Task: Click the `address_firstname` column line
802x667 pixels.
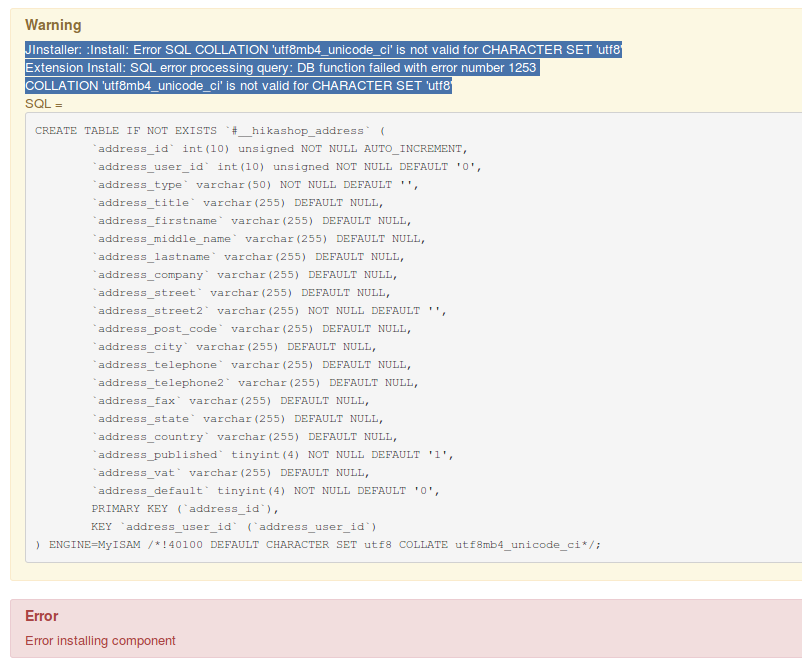Action: point(252,220)
